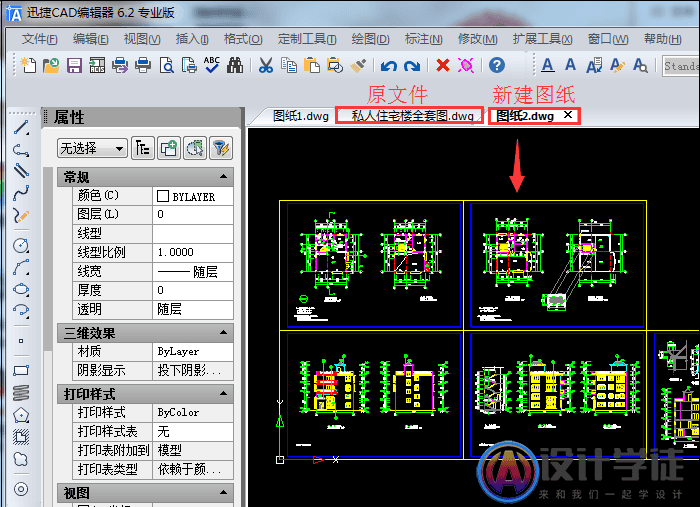Collapse the 三维效果 section
This screenshot has width=700, height=507.
pyautogui.click(x=224, y=332)
